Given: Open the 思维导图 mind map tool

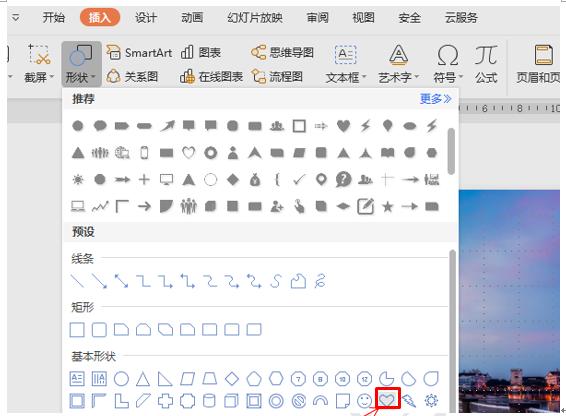Looking at the screenshot, I should coord(282,53).
